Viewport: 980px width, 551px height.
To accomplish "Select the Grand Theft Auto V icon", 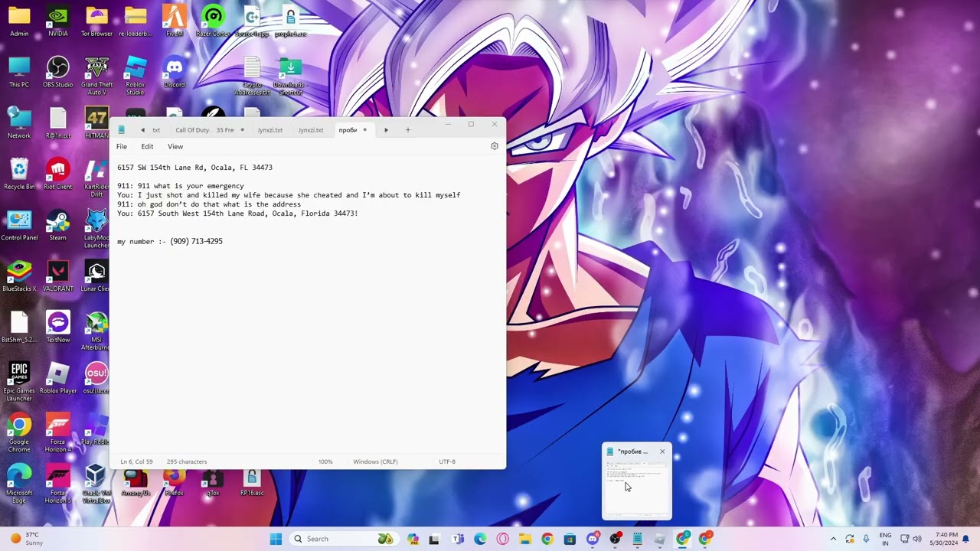I will tap(97, 77).
